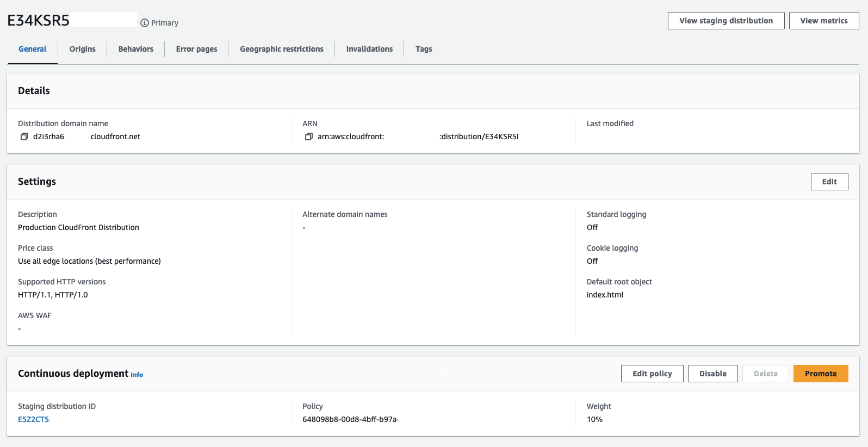Edit the distribution Settings
The height and width of the screenshot is (447, 868).
[x=829, y=182]
